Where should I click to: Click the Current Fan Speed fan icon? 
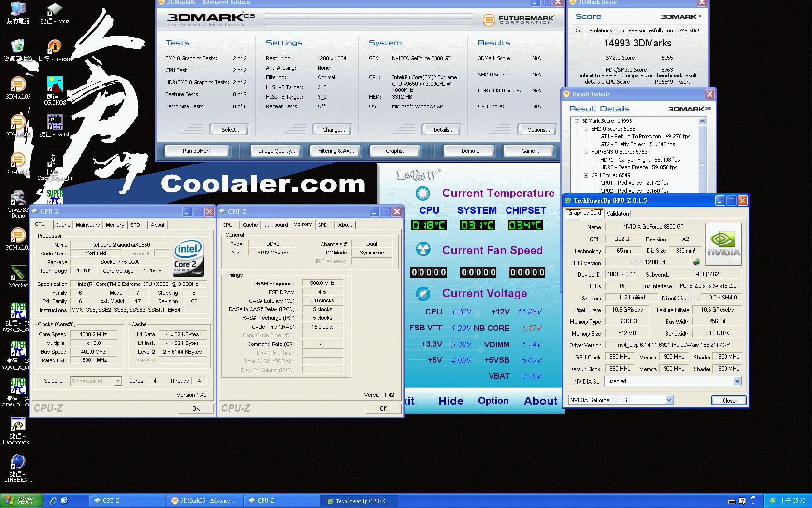(x=423, y=250)
